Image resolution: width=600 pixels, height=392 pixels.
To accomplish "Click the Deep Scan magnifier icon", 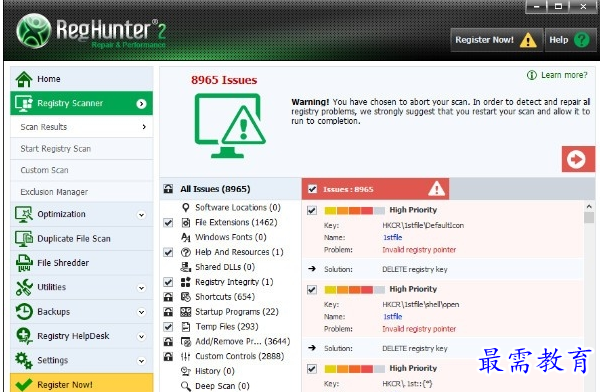I will (x=186, y=386).
